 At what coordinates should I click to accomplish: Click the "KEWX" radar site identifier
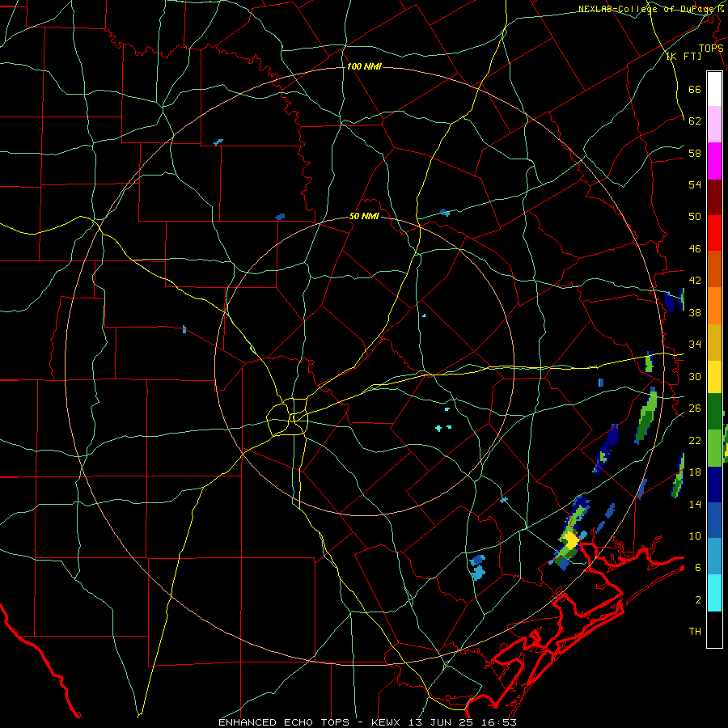[x=387, y=722]
